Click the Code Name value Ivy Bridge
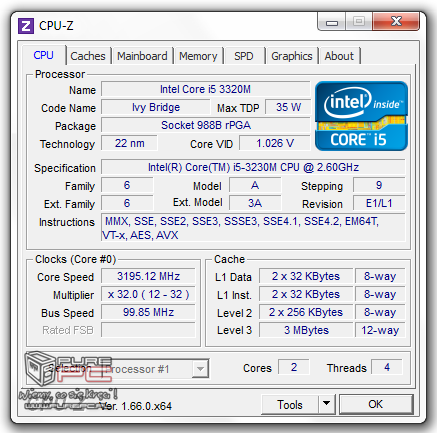The image size is (437, 433). 156,107
